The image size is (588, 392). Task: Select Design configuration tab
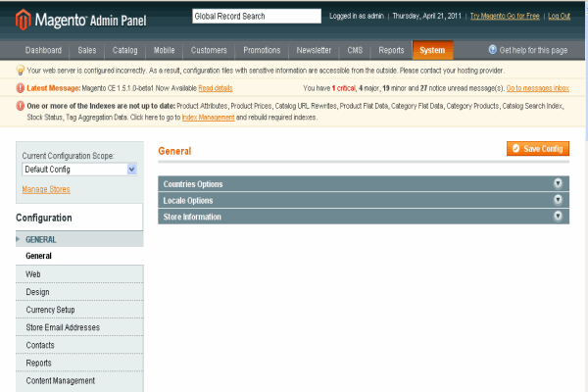pyautogui.click(x=79, y=292)
